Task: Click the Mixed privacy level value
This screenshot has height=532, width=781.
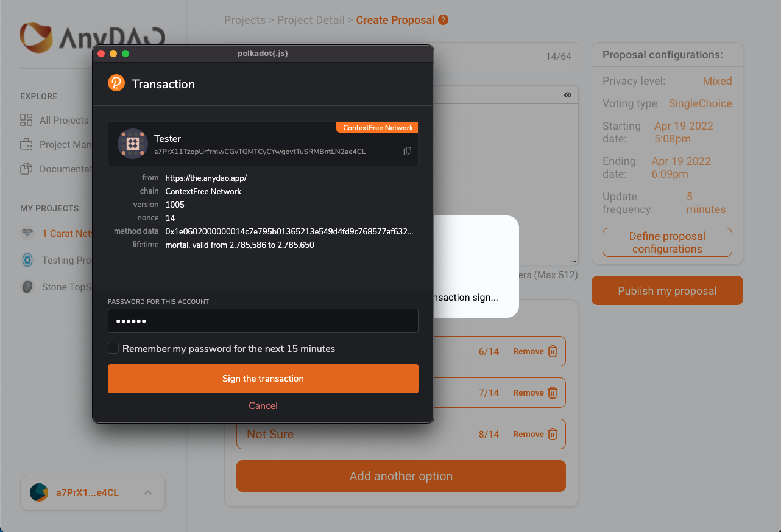Action: [x=717, y=81]
